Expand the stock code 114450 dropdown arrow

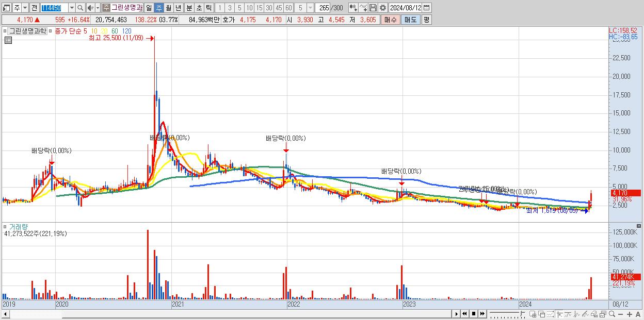(72, 8)
